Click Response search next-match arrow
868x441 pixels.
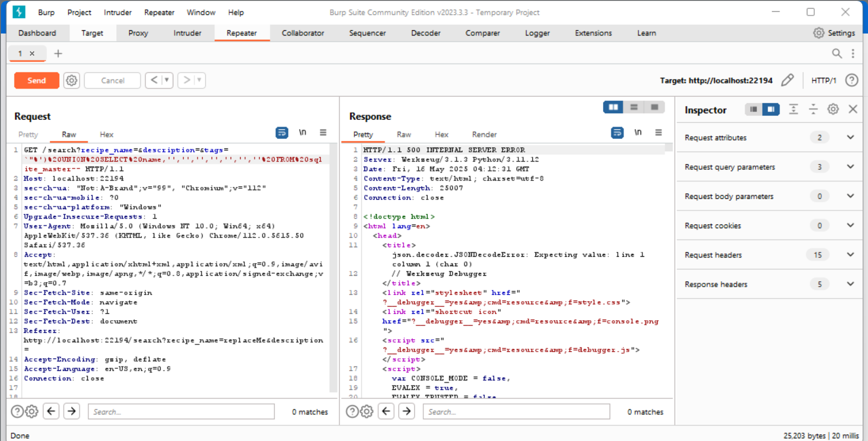[407, 411]
